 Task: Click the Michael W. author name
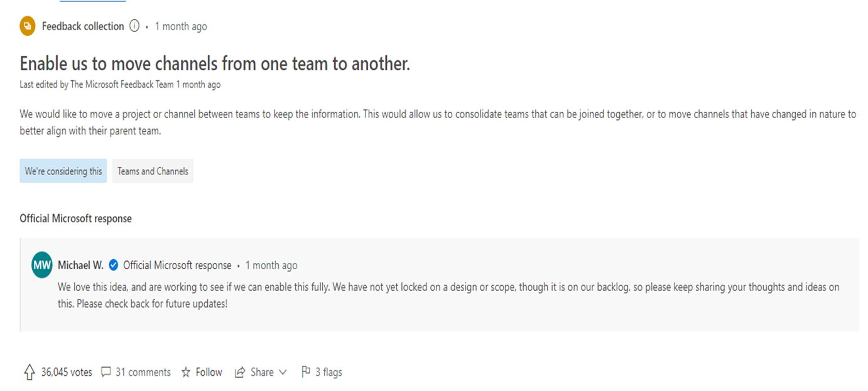pyautogui.click(x=81, y=265)
